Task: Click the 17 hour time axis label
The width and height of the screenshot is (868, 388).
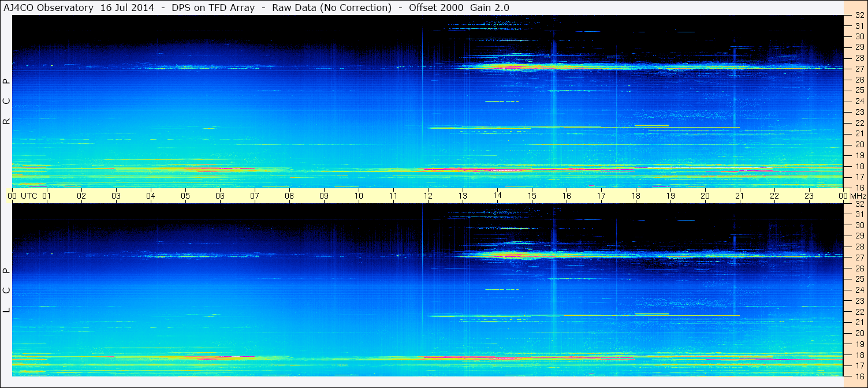Action: point(601,196)
